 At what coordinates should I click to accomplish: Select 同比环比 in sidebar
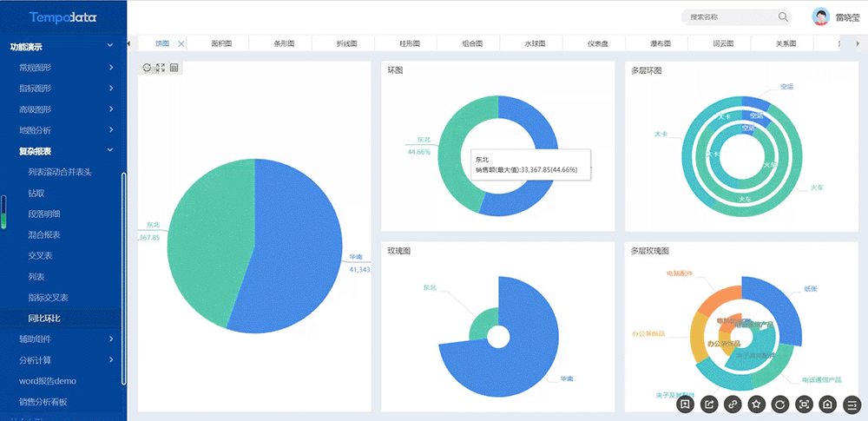coord(44,319)
